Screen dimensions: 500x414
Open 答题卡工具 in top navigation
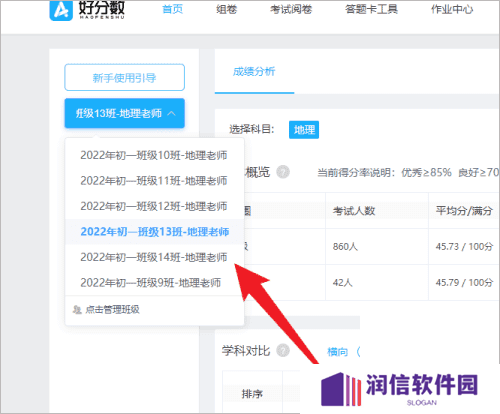click(371, 9)
